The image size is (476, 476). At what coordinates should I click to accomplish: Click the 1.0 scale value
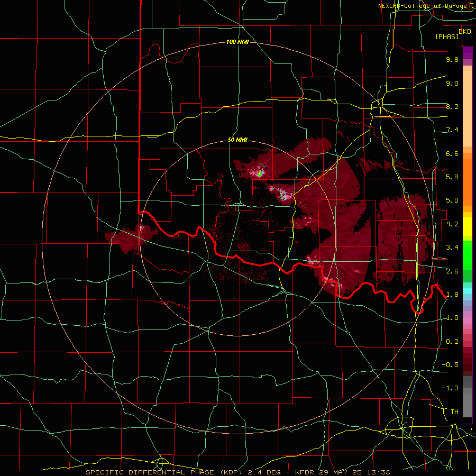[x=452, y=317]
